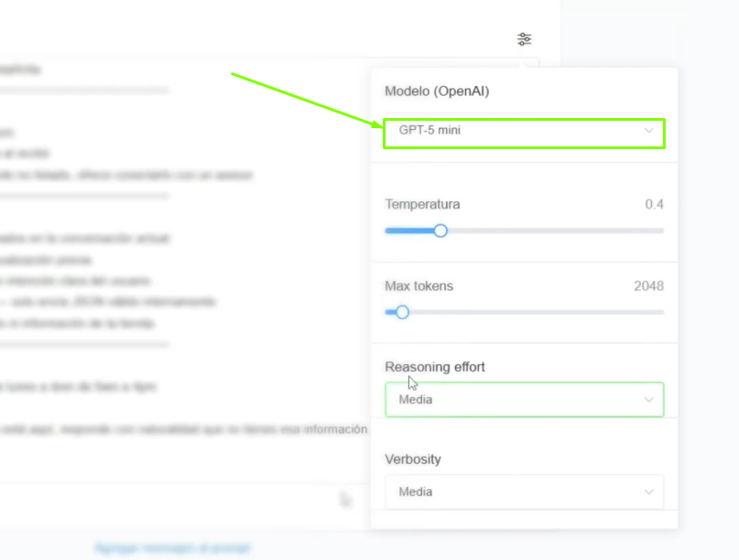This screenshot has height=560, width=739.
Task: Click the model settings sliders icon
Action: point(524,39)
